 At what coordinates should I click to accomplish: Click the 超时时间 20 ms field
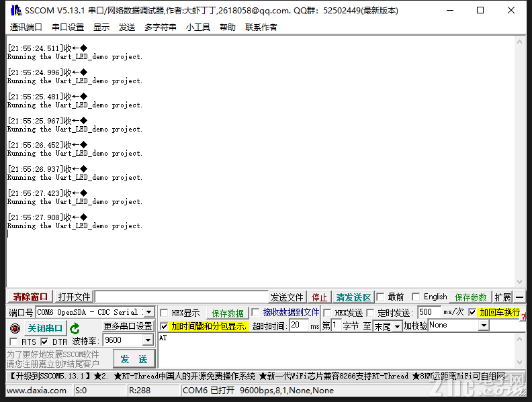(300, 325)
